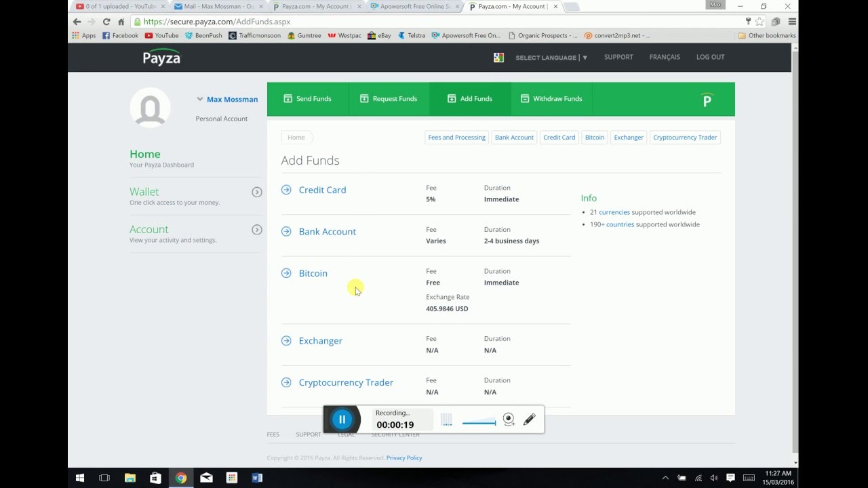Image resolution: width=868 pixels, height=488 pixels.
Task: Expand the Wallet sidebar arrow
Action: 257,192
